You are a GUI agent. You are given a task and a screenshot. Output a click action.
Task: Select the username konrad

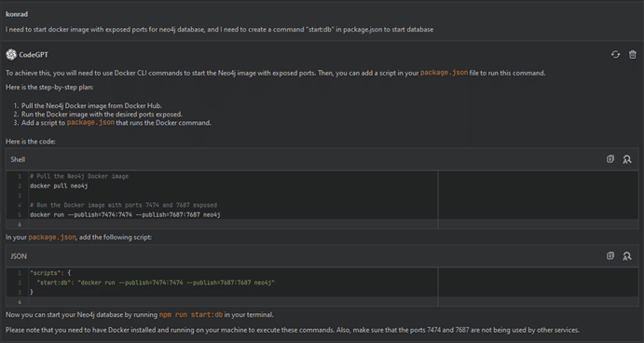point(17,14)
